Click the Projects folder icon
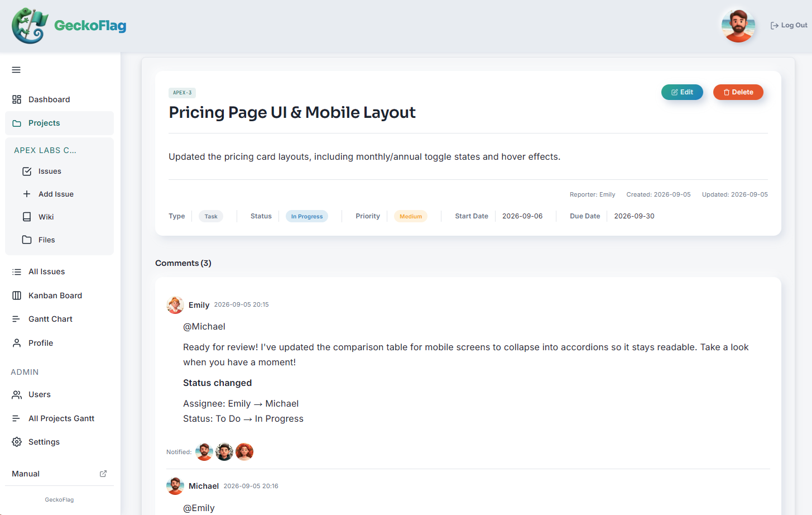 17,123
